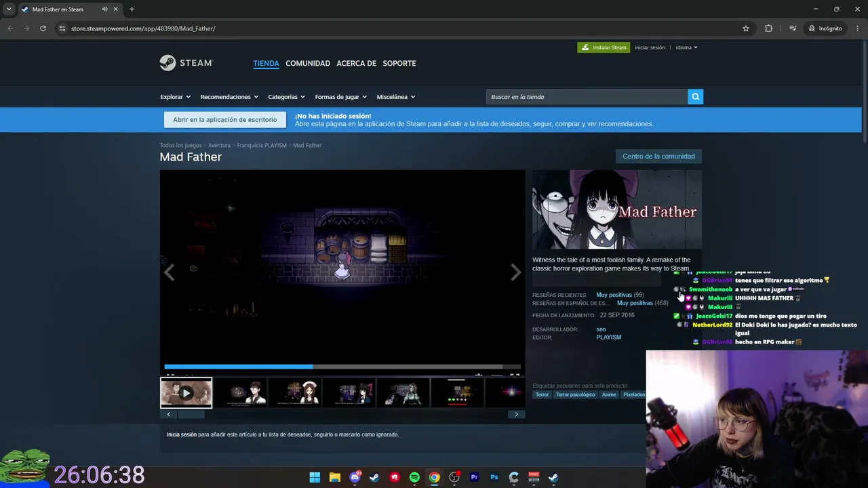This screenshot has width=868, height=488.
Task: Advance to the next screenshot with the right arrow
Action: tap(515, 272)
